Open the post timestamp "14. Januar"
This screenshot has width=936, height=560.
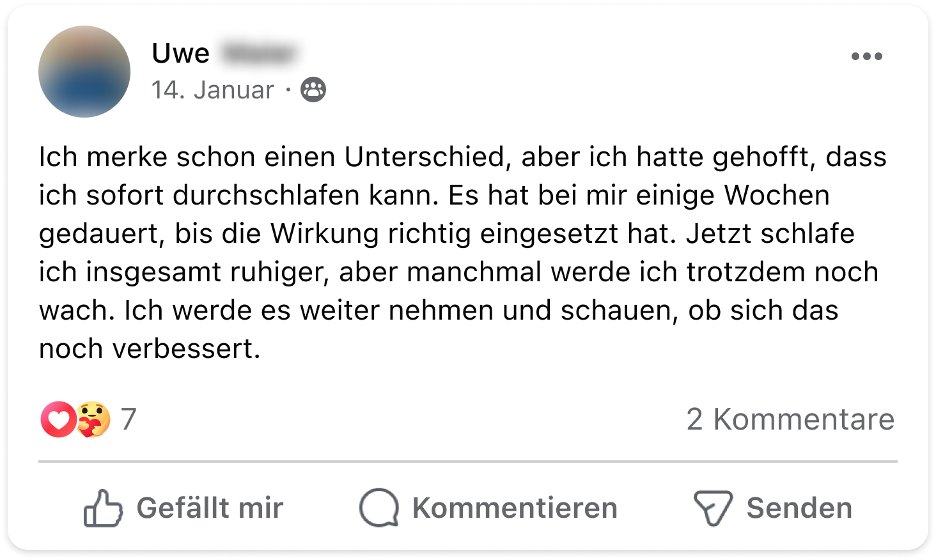[x=213, y=90]
